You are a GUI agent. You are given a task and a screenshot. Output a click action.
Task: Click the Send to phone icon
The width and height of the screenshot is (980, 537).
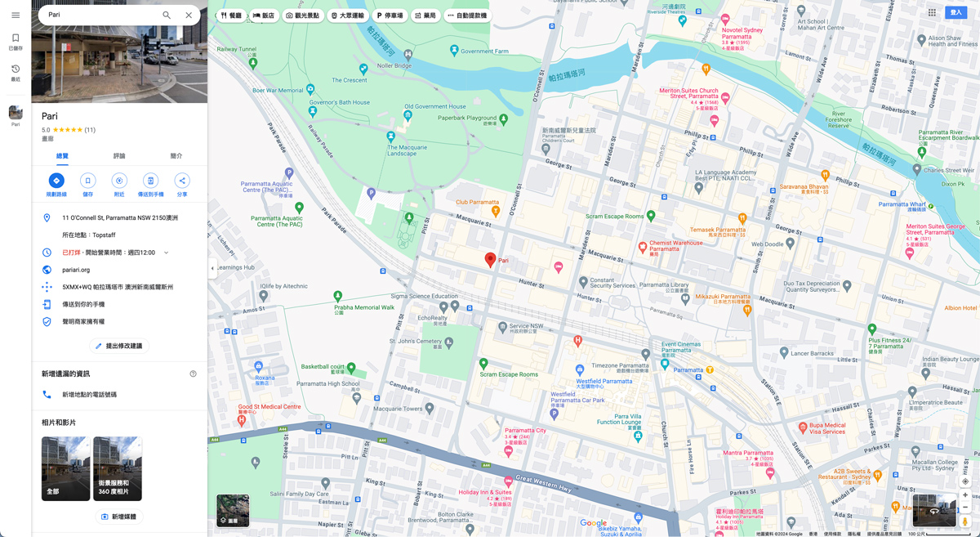[150, 181]
